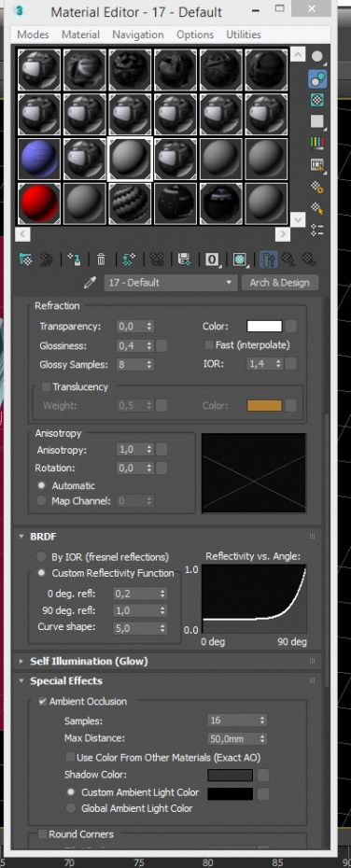Toggle the checkered Background icon

tap(317, 100)
